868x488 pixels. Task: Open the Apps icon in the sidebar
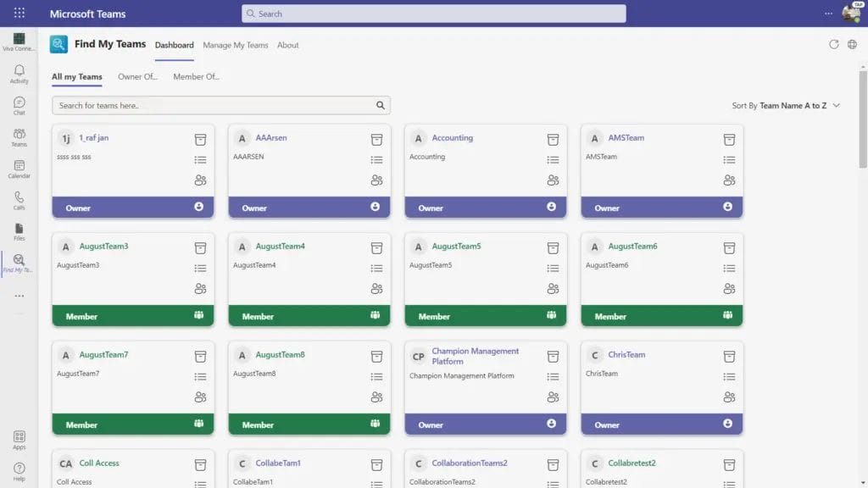[x=19, y=437]
